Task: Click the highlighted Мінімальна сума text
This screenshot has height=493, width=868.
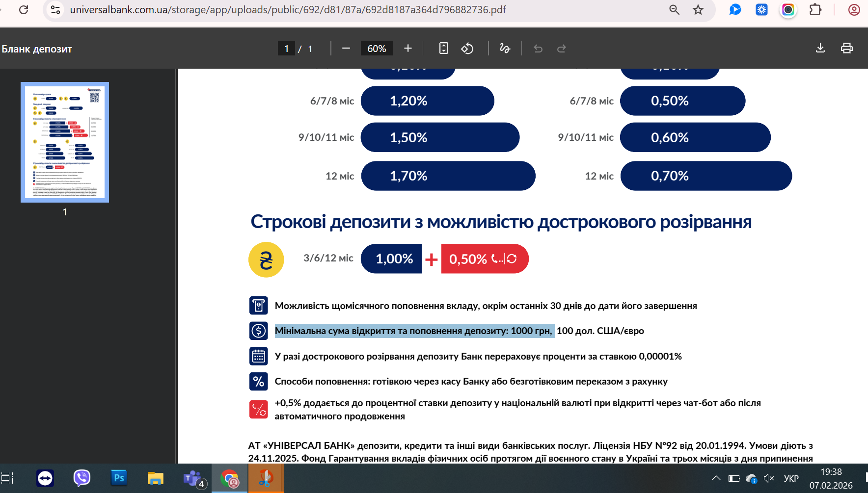Action: pos(414,331)
